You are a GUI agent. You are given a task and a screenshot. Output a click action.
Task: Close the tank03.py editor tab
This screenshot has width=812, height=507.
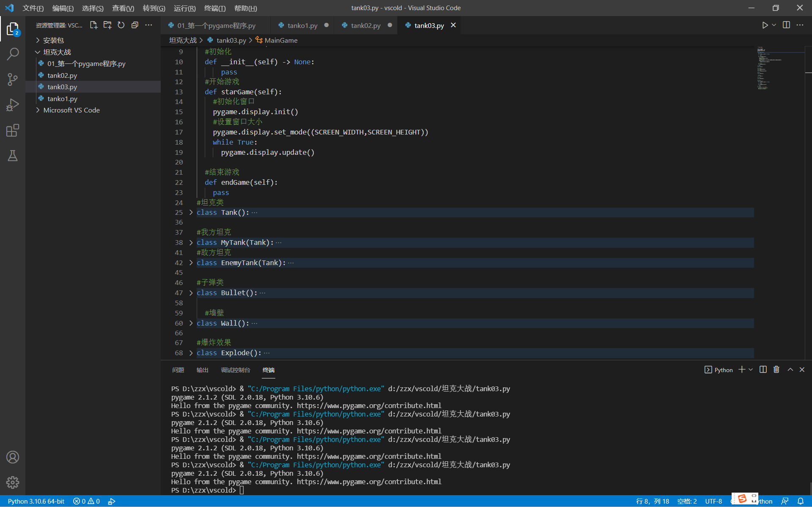tap(453, 25)
